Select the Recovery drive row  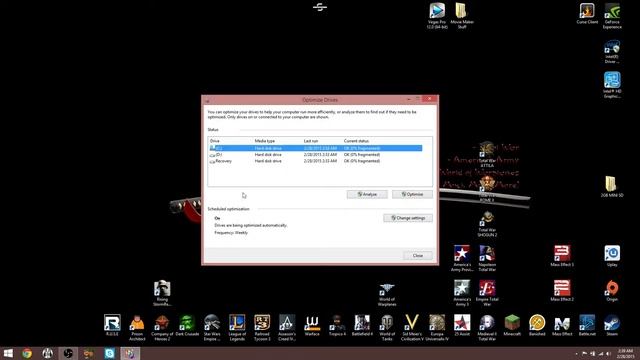(x=316, y=161)
